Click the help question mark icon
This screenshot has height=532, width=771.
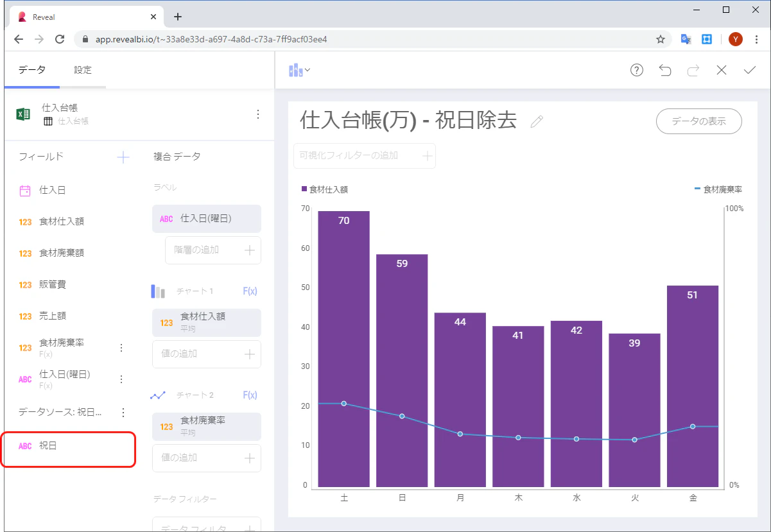pos(637,70)
